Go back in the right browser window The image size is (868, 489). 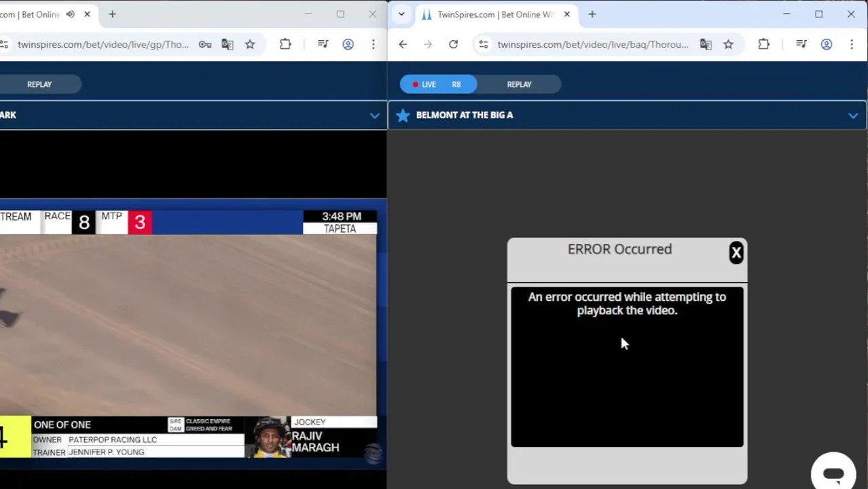403,44
